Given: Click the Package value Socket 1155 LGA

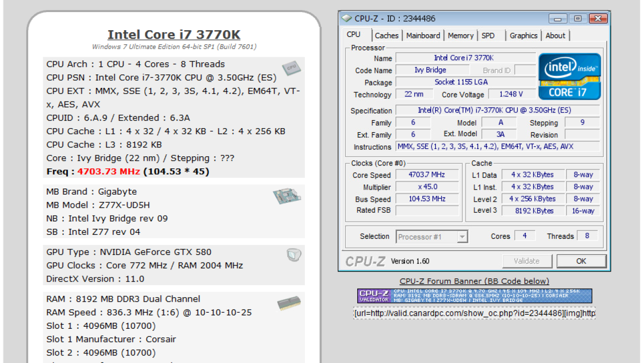Looking at the screenshot, I should [x=465, y=82].
